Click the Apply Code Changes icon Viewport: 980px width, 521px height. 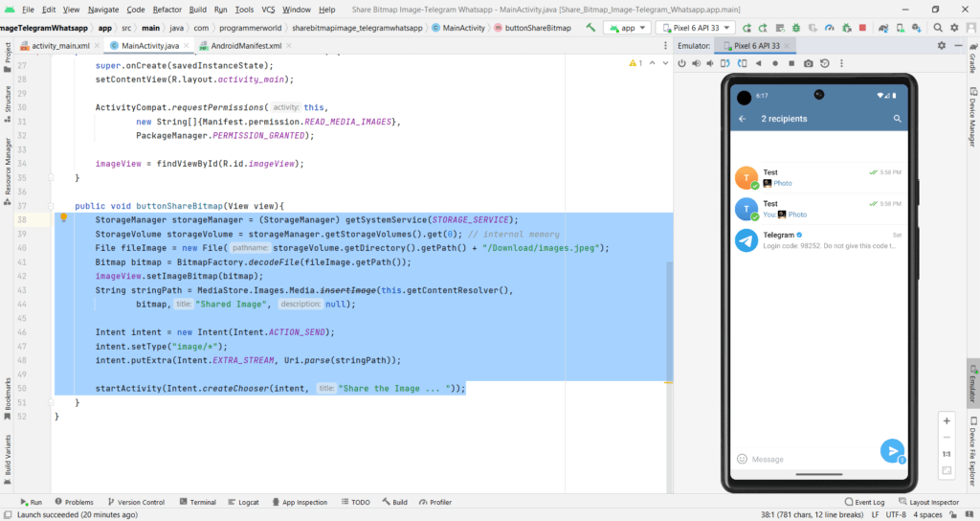coord(779,28)
